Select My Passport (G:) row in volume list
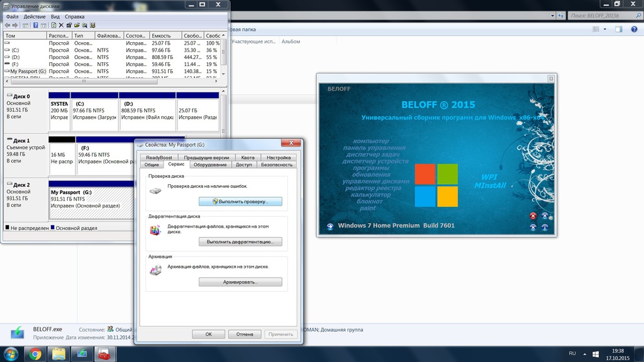The image size is (644, 362). [112, 71]
